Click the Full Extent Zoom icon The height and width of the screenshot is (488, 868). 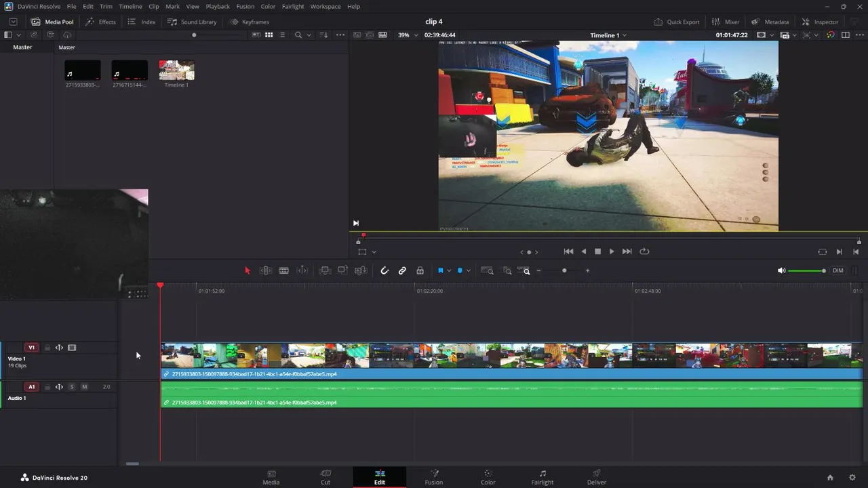point(487,270)
